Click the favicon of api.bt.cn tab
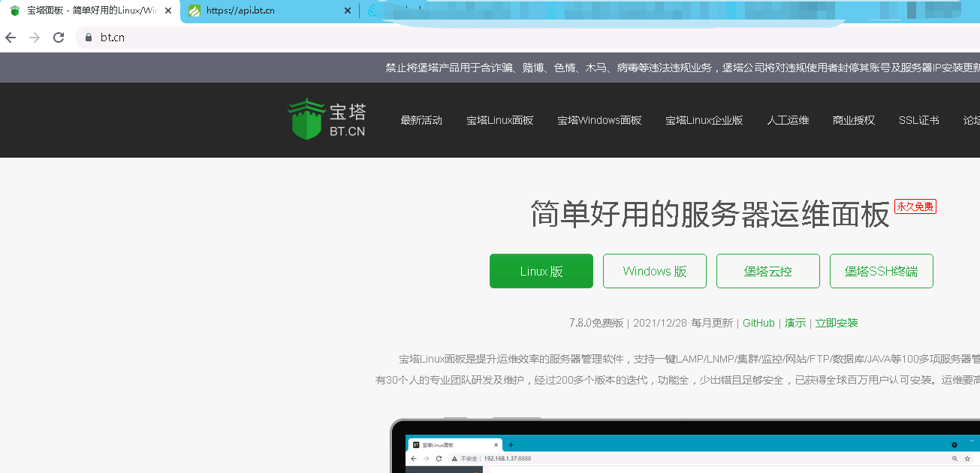Viewport: 980px width, 473px height. [x=194, y=11]
